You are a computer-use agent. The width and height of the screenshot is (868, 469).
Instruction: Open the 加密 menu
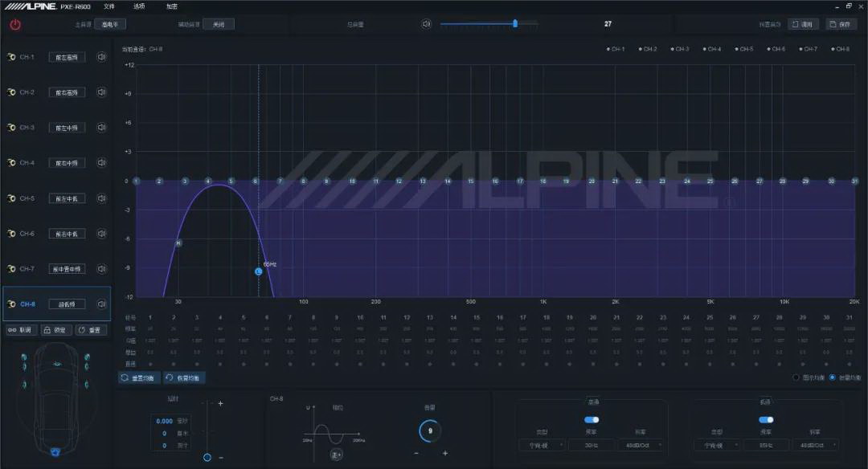pyautogui.click(x=172, y=6)
